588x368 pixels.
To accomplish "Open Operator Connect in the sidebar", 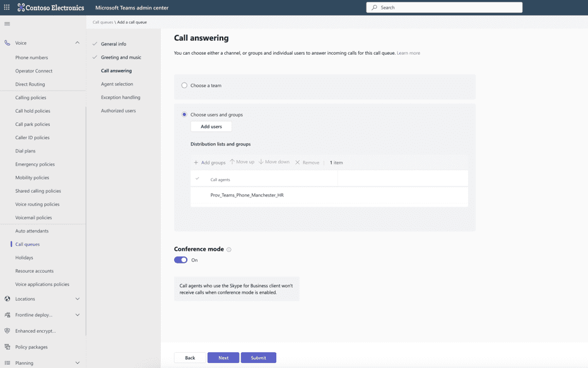I will tap(33, 71).
